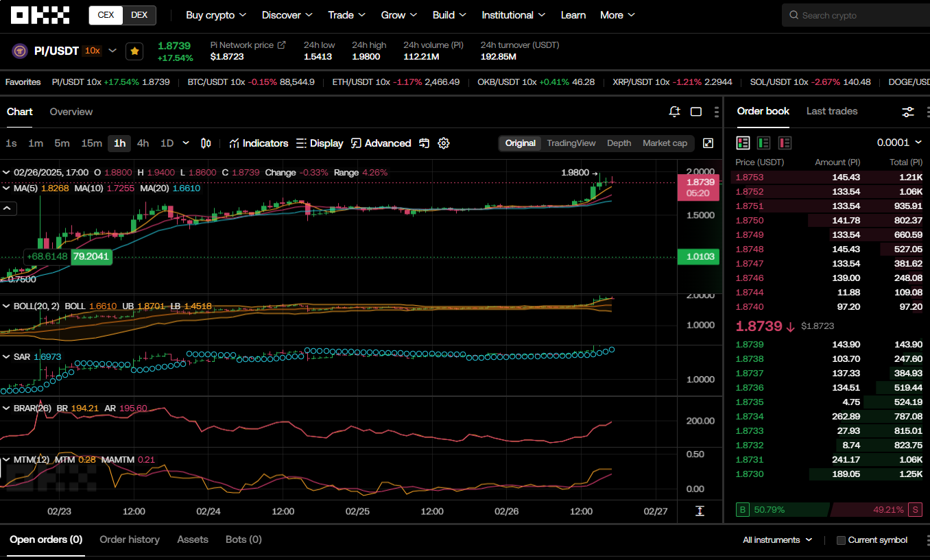930x560 pixels.
Task: Open the Order history tab
Action: pos(130,539)
